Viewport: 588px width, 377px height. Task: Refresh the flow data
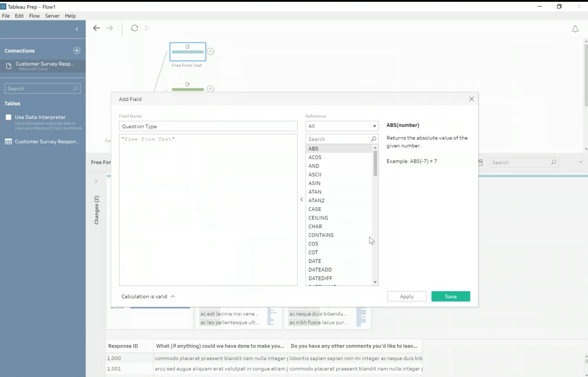[134, 28]
